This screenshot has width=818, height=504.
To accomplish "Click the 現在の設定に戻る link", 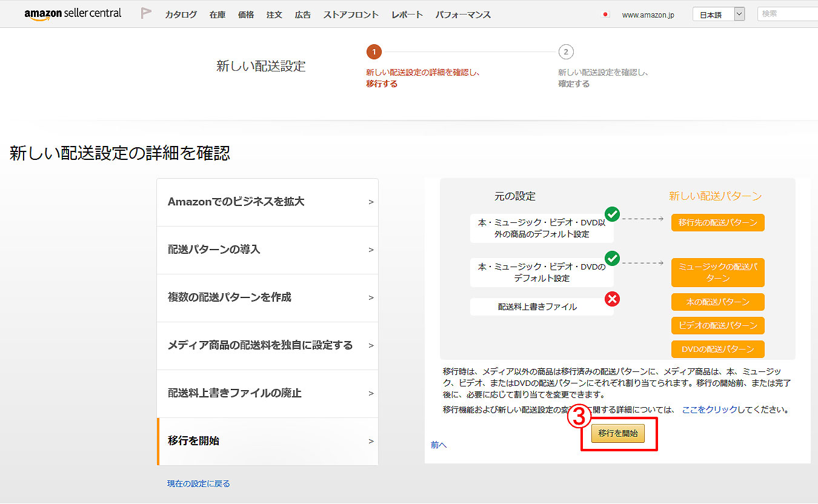I will point(199,483).
